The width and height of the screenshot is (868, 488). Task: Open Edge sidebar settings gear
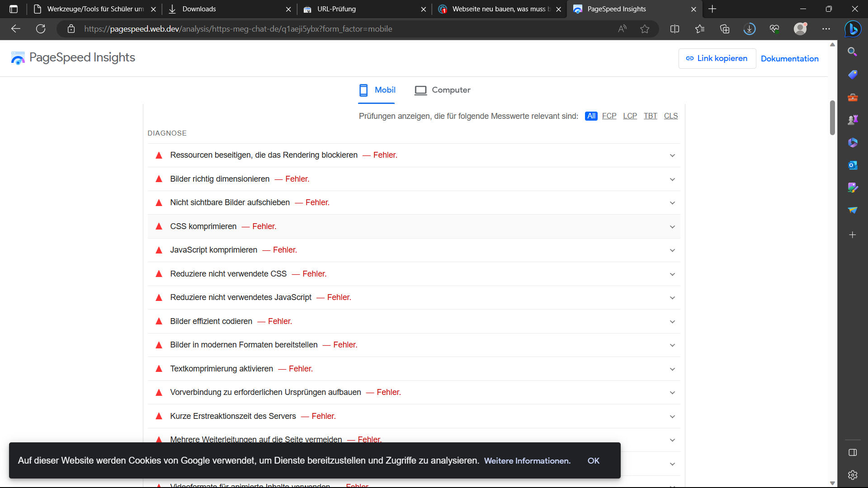(853, 475)
